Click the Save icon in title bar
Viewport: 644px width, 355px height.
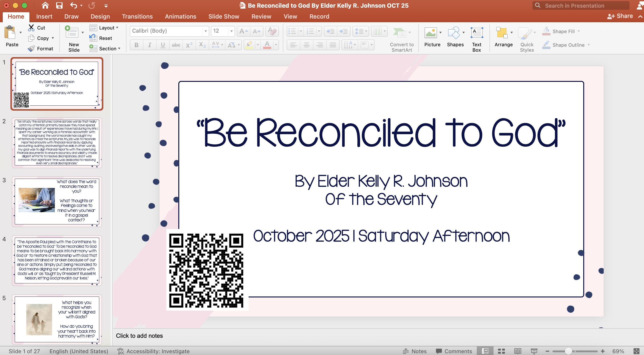coord(59,5)
